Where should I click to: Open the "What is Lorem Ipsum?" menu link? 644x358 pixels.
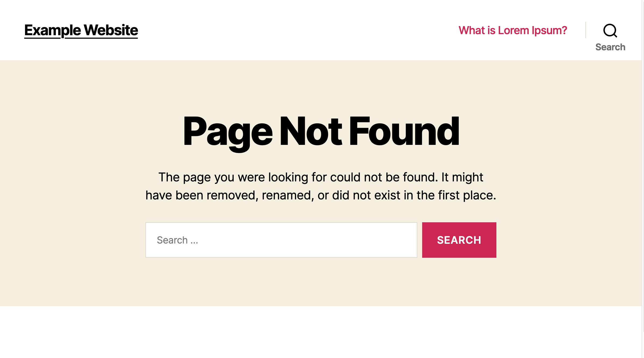pyautogui.click(x=513, y=30)
